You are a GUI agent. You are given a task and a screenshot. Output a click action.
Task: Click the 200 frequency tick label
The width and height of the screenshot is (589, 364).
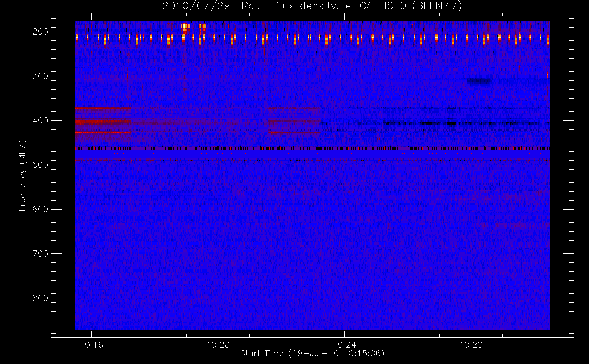pyautogui.click(x=40, y=32)
